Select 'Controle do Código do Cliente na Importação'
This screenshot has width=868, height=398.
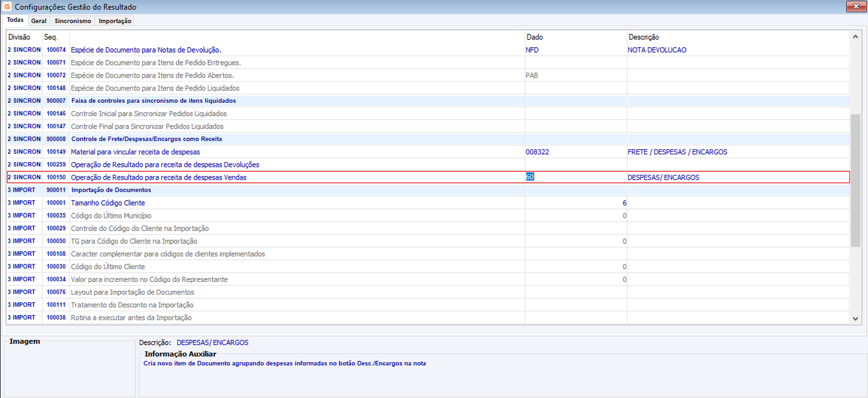click(x=428, y=228)
